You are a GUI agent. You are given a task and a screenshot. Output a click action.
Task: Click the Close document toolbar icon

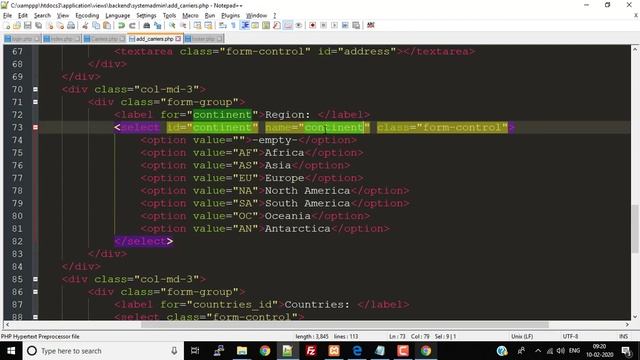49,25
